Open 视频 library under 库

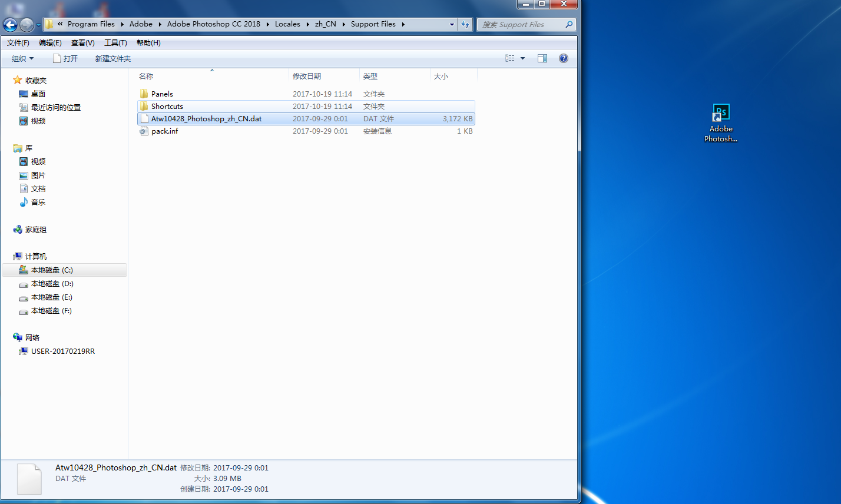tap(38, 161)
